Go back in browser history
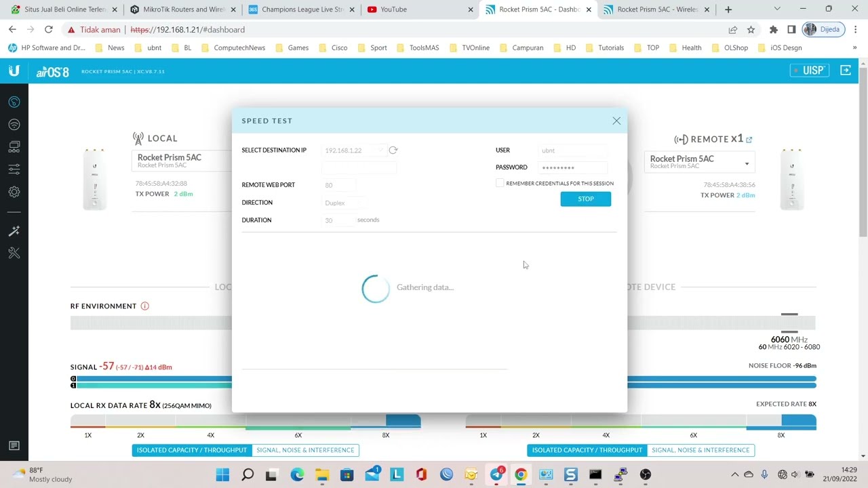 pyautogui.click(x=12, y=30)
